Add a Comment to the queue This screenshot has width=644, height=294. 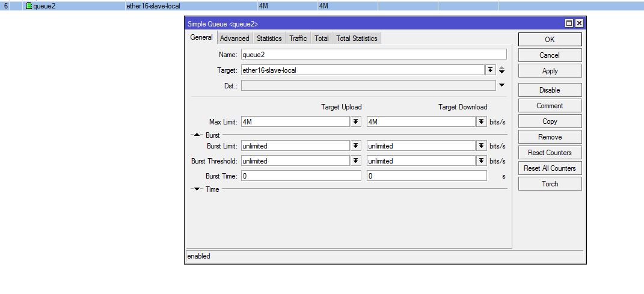click(x=550, y=106)
